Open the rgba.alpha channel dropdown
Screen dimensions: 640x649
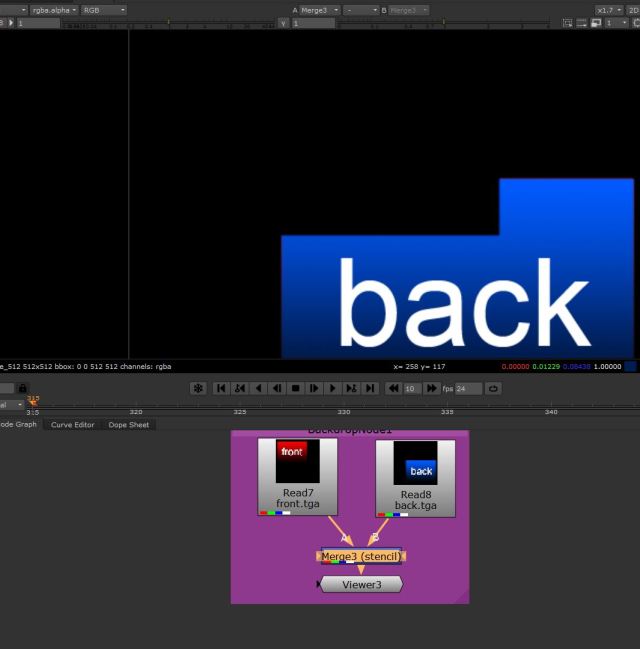click(53, 10)
